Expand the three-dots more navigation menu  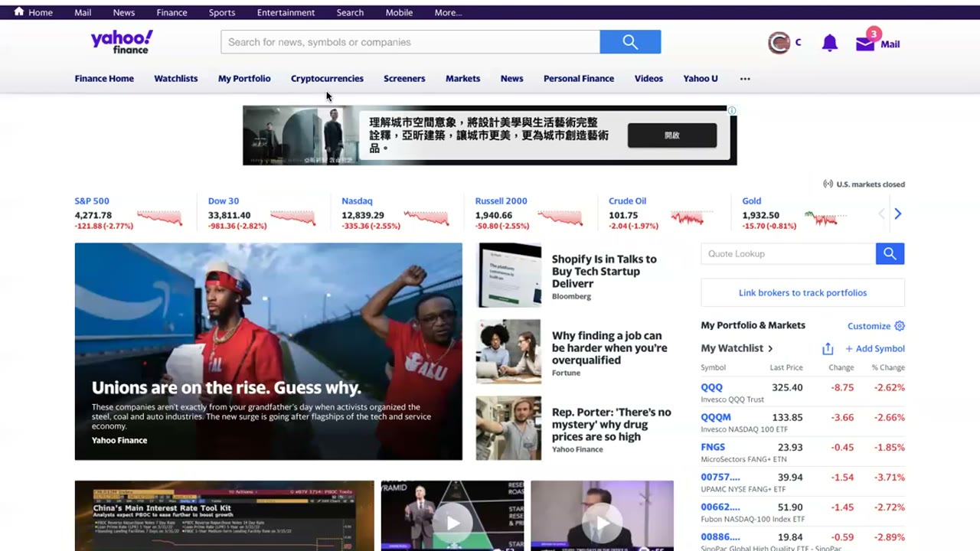745,79
